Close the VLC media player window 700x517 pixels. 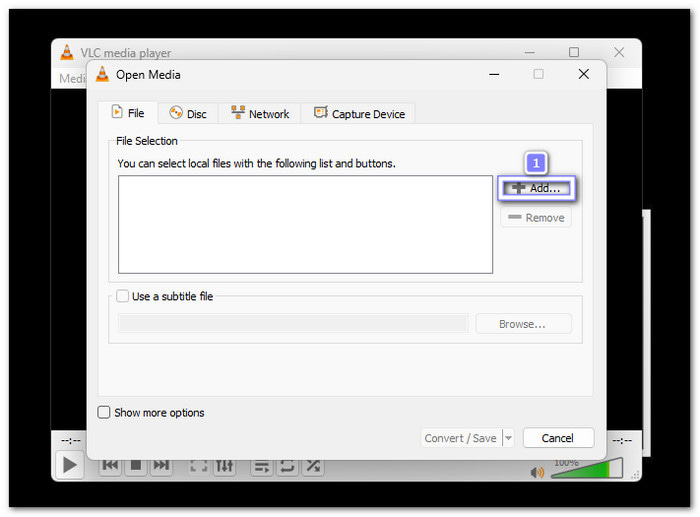(x=619, y=52)
